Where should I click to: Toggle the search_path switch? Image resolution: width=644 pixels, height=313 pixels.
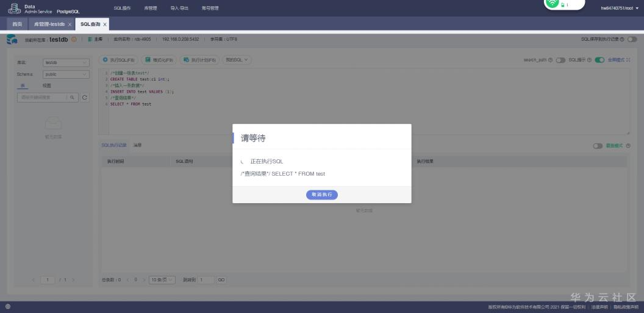560,60
